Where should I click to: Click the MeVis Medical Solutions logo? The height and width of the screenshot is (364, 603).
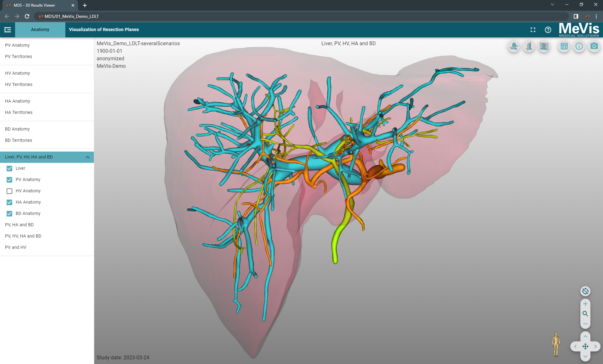pos(579,30)
